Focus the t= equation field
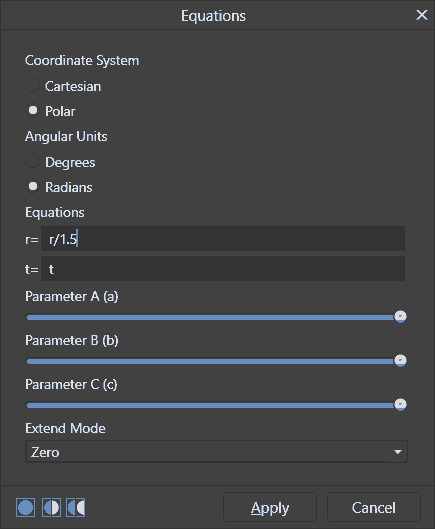 tap(223, 269)
